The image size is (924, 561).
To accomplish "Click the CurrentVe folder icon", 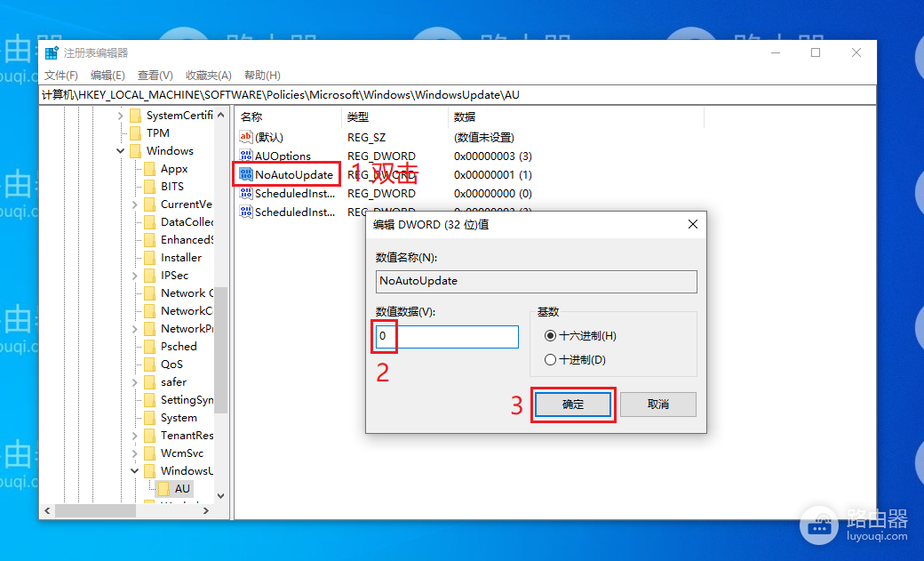I will click(149, 204).
